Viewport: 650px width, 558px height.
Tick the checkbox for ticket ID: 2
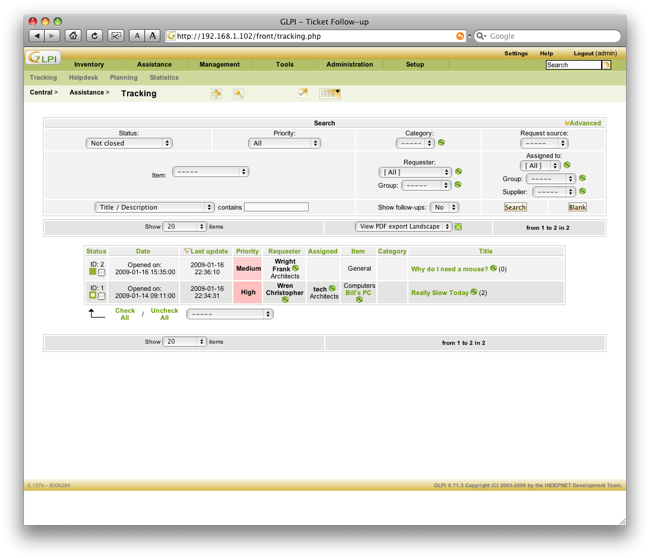[x=102, y=272]
